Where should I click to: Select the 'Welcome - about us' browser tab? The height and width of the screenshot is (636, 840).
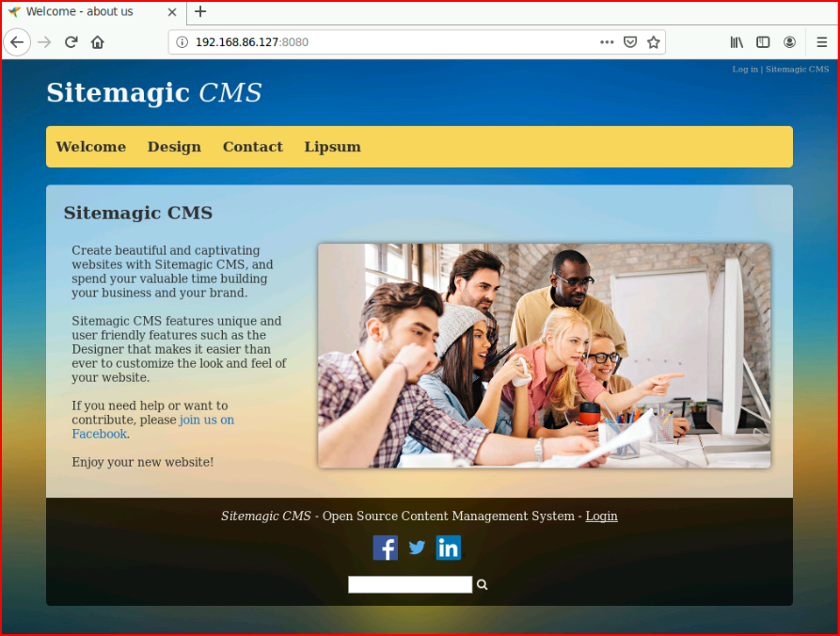(x=93, y=12)
